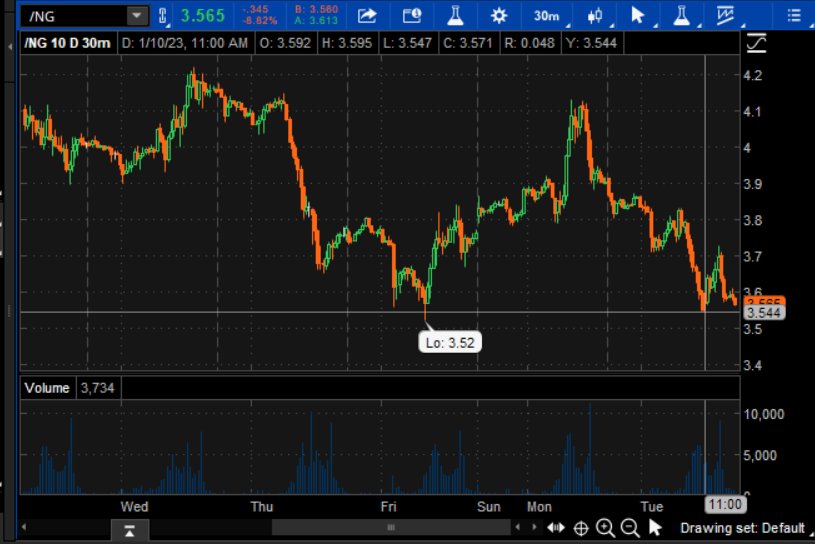815x544 pixels.
Task: Open the studies flask icon
Action: click(x=455, y=16)
